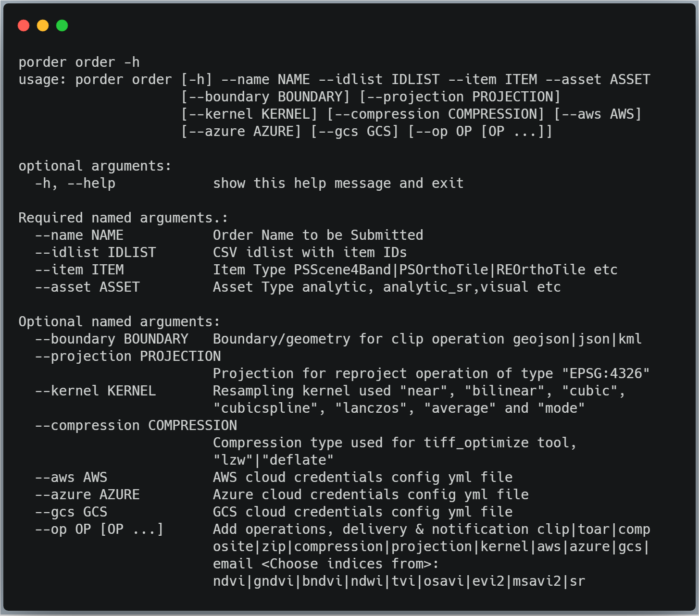Click the '--azure AZURE' argument entry
The height and width of the screenshot is (616, 699).
(x=87, y=495)
